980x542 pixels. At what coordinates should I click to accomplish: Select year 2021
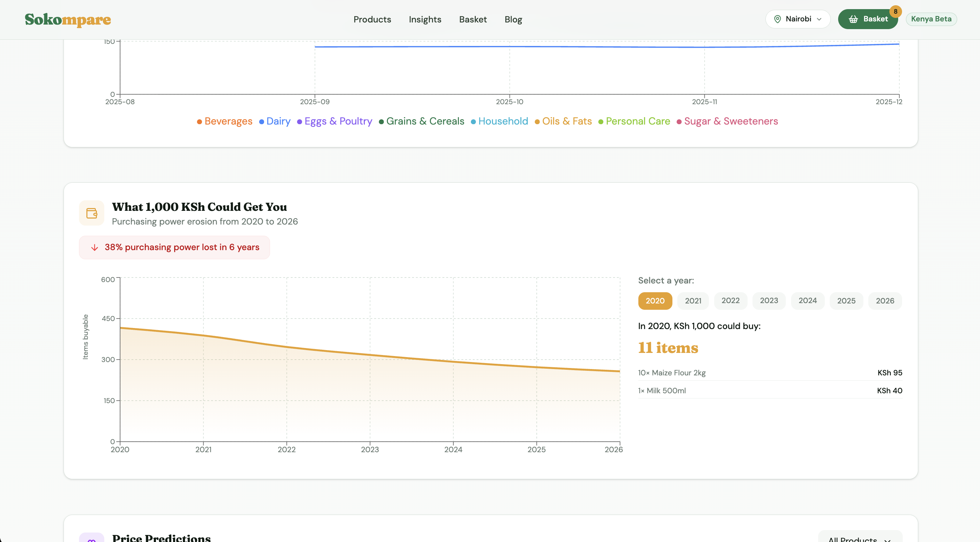tap(693, 301)
